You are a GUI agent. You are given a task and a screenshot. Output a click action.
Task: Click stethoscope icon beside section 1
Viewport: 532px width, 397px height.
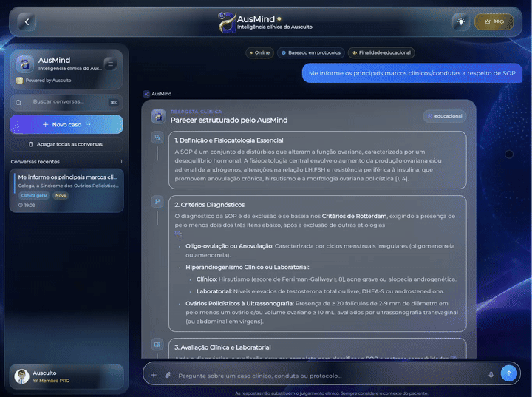click(157, 138)
